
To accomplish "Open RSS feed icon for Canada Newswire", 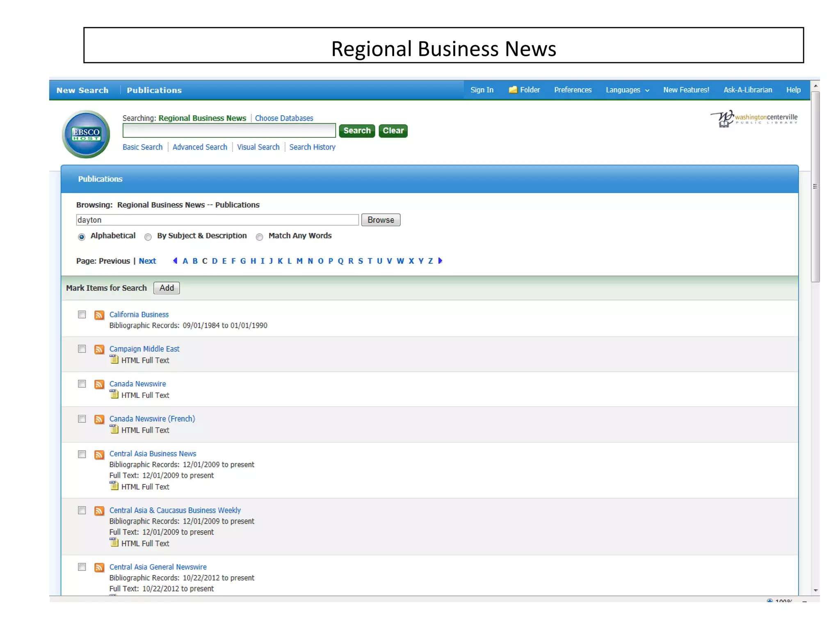I will coord(99,384).
